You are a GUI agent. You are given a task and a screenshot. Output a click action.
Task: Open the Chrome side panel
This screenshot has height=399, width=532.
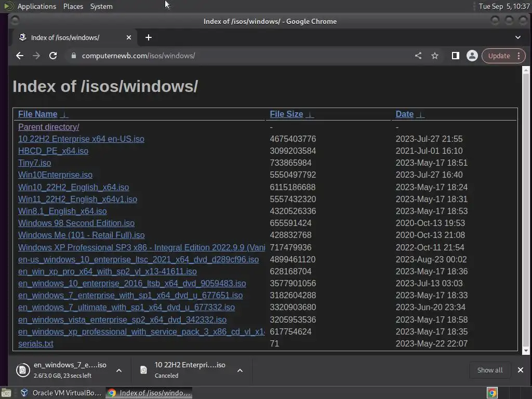point(455,56)
